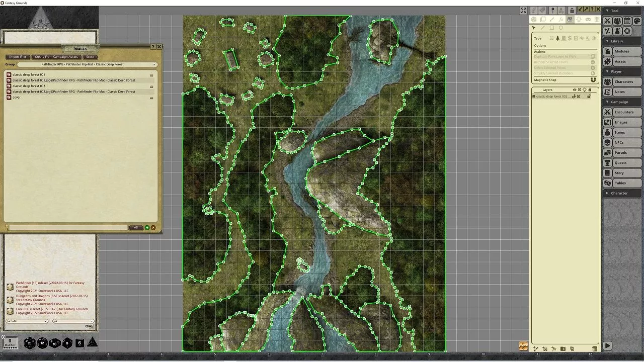Open the mask mode icon
644x362 pixels.
588,19
